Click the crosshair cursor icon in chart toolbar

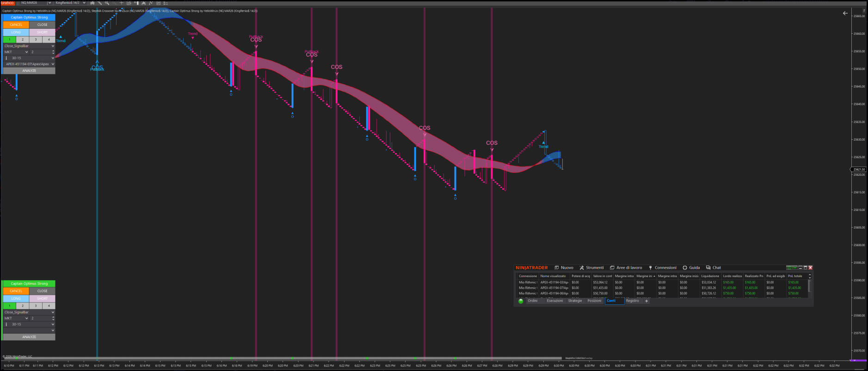(122, 3)
